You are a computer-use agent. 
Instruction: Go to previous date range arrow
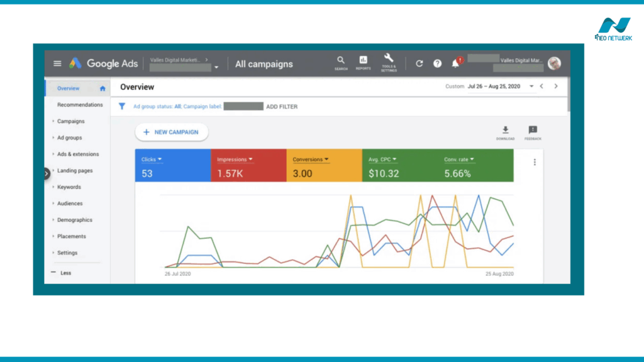pyautogui.click(x=541, y=86)
